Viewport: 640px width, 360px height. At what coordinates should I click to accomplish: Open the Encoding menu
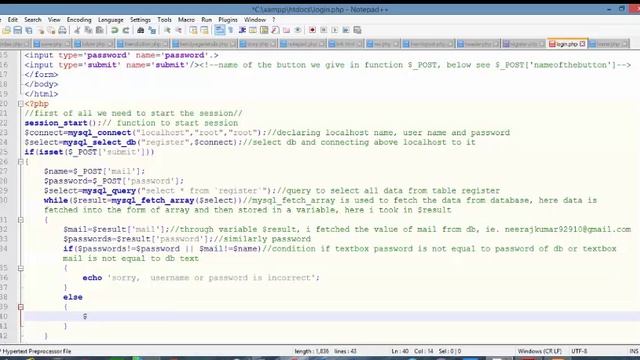[79, 20]
